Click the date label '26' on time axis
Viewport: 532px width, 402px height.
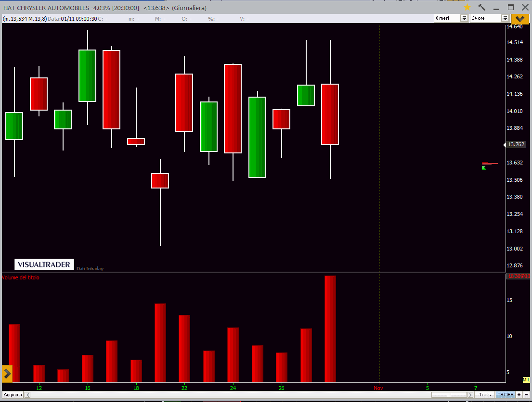(281, 388)
